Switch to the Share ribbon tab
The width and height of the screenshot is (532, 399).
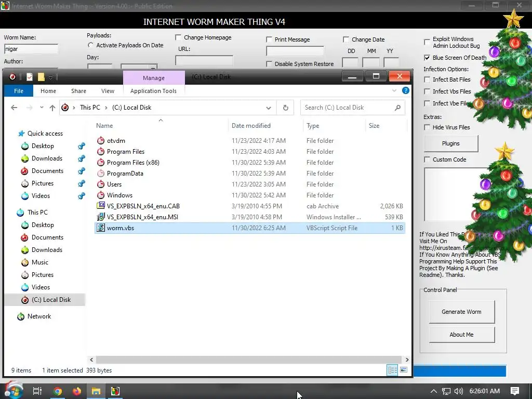click(78, 91)
